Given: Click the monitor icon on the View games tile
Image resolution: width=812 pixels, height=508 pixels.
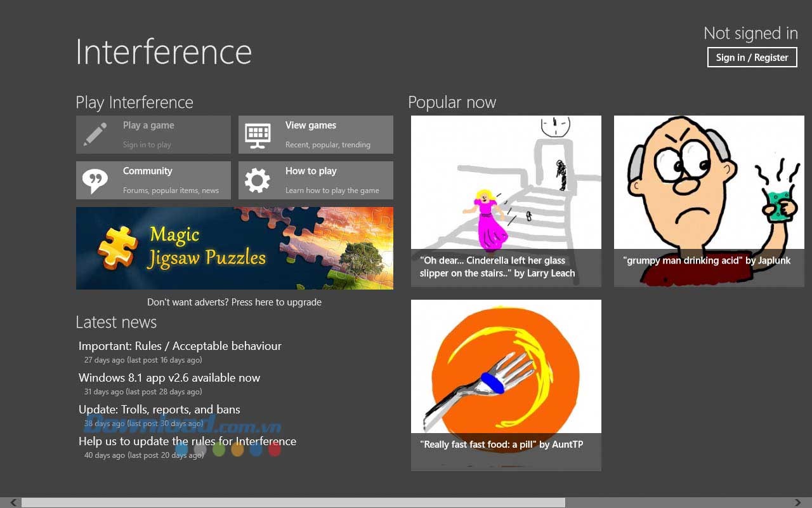Looking at the screenshot, I should click(x=256, y=134).
